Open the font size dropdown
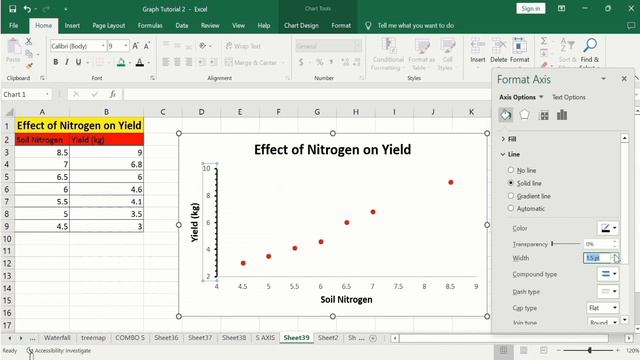The width and height of the screenshot is (640, 360). (126, 46)
